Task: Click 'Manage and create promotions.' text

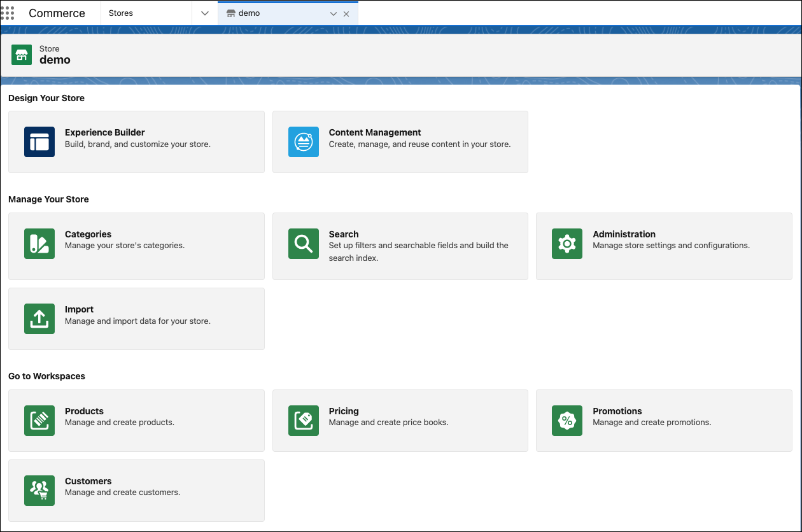Action: click(652, 422)
